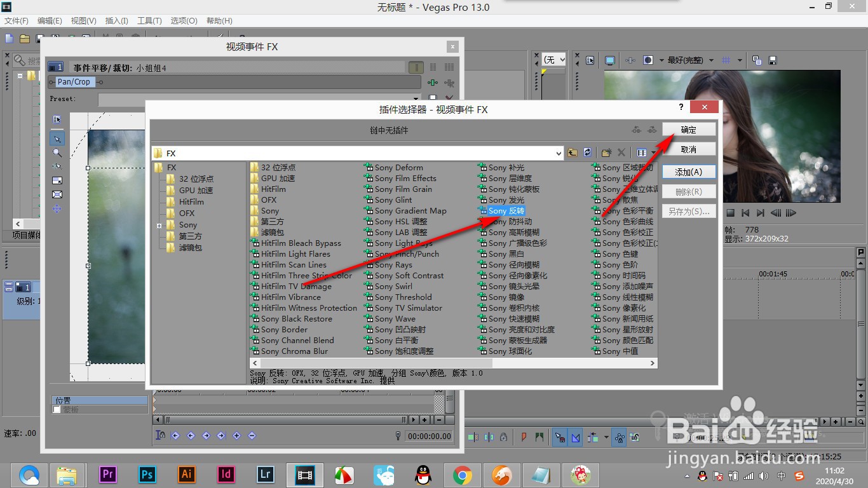Open the 帮助(H) menu
This screenshot has height=488, width=868.
point(219,21)
